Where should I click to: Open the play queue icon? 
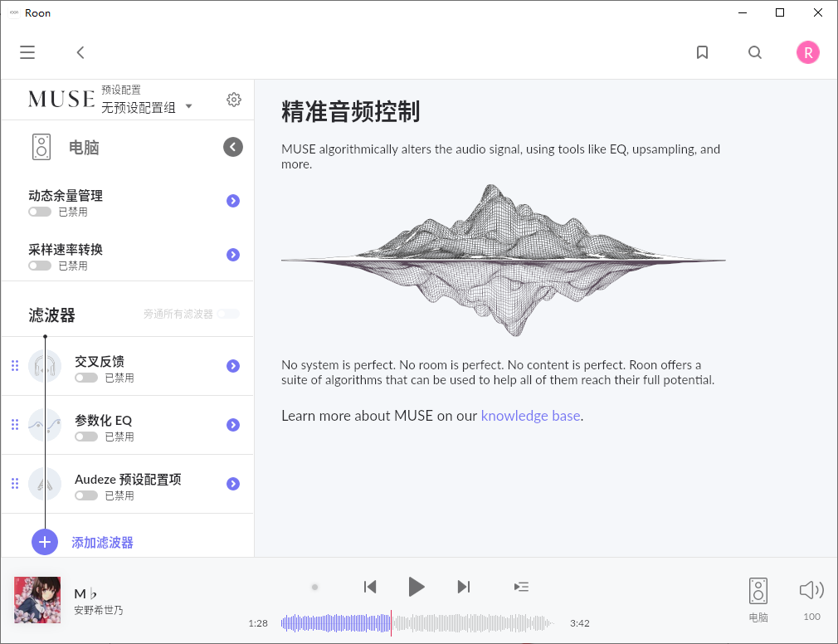tap(521, 587)
